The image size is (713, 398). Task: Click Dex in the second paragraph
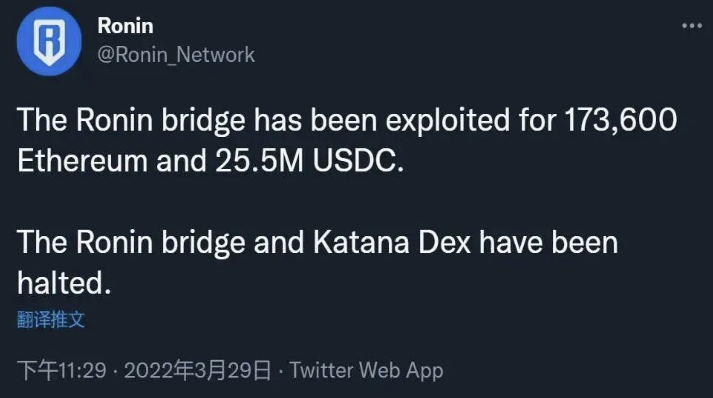coord(444,242)
